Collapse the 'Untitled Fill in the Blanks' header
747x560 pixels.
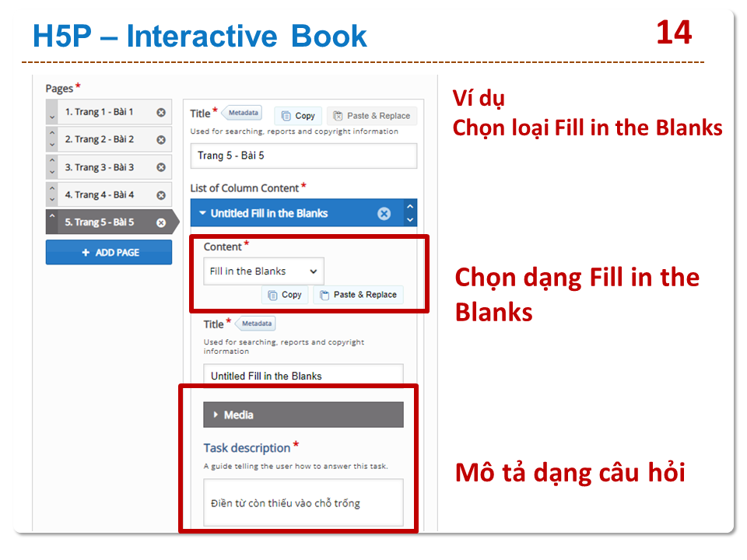point(265,213)
